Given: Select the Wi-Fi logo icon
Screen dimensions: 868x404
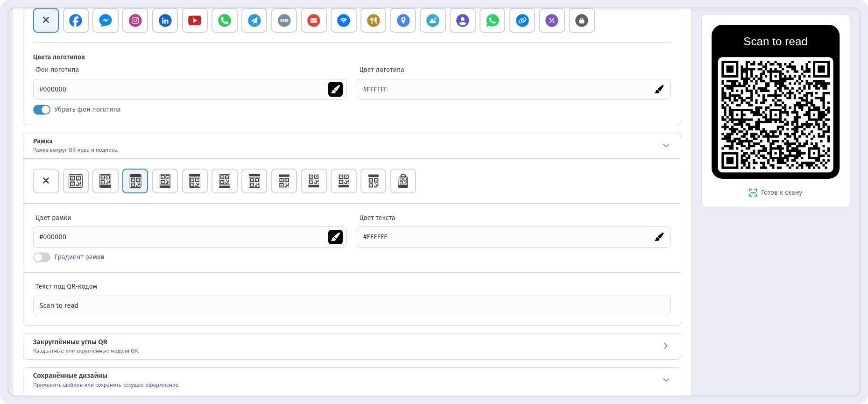Looking at the screenshot, I should tap(344, 21).
